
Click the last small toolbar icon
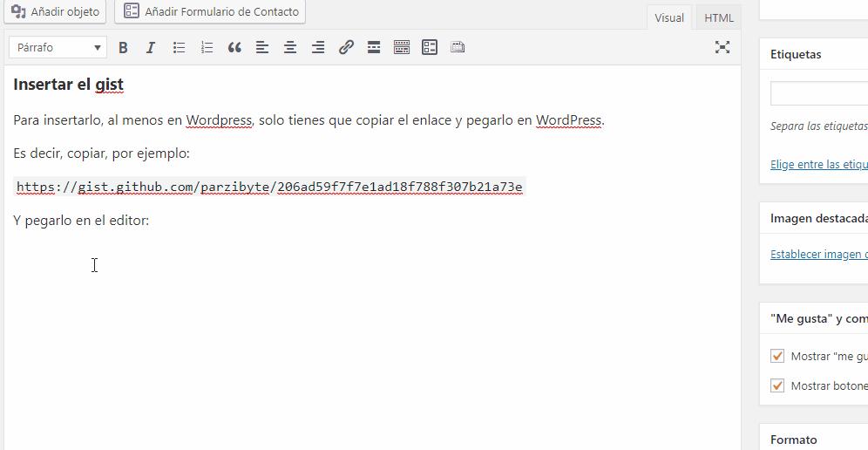point(458,48)
